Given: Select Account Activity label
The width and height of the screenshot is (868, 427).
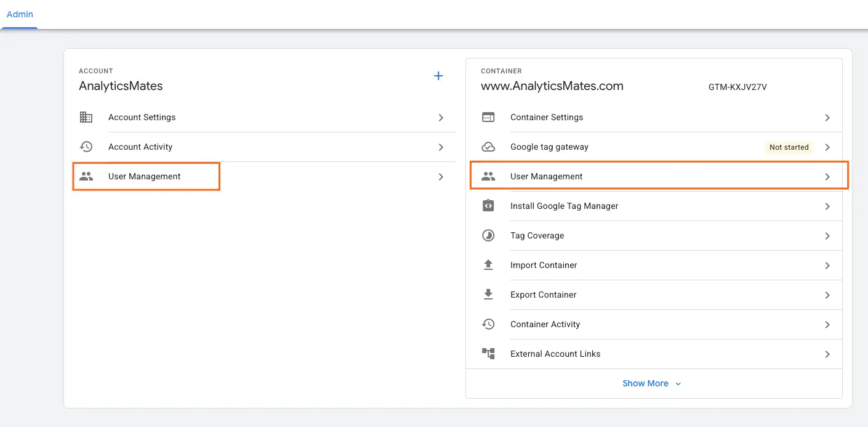Looking at the screenshot, I should pos(140,147).
